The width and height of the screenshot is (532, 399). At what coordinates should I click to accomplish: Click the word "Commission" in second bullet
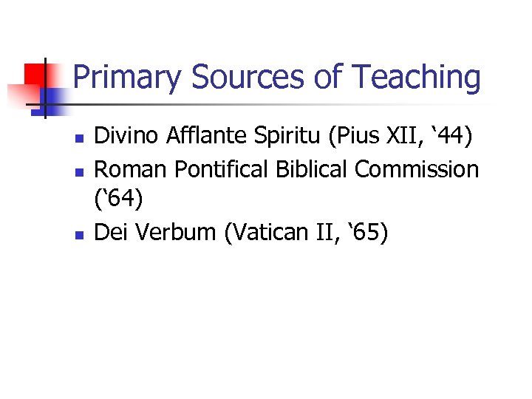(x=417, y=169)
